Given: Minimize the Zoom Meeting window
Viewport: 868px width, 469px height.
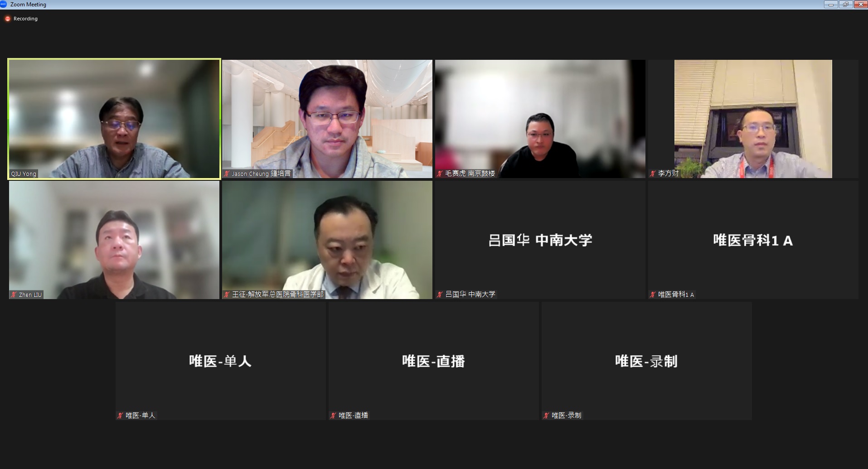Looking at the screenshot, I should coord(831,5).
